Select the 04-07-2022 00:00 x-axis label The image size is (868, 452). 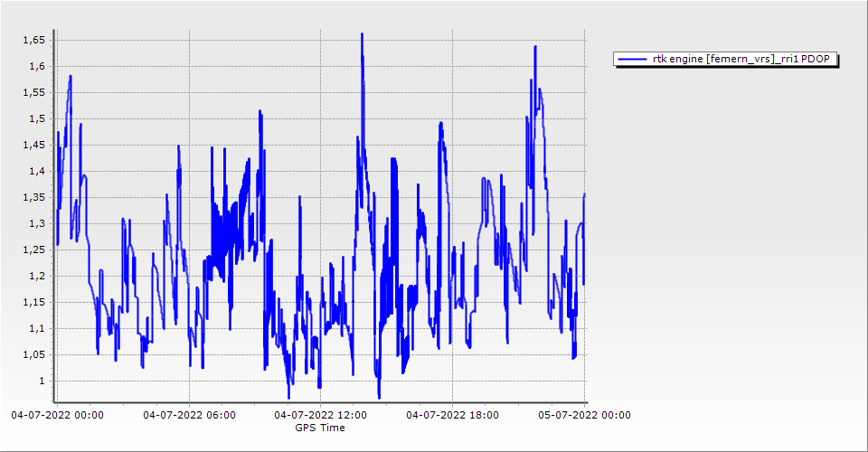(x=57, y=415)
